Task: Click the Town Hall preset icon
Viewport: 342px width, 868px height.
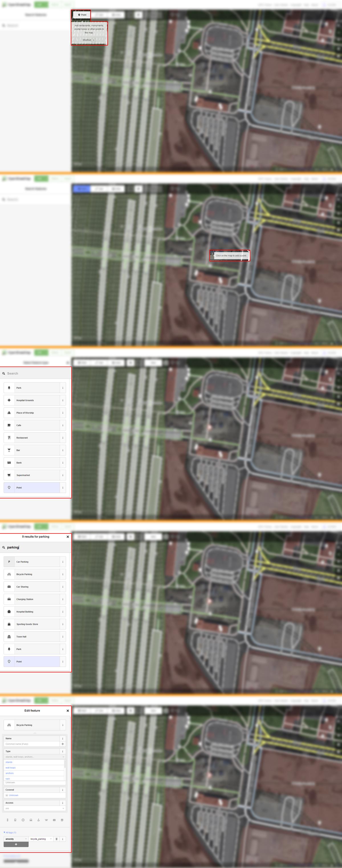Action: point(9,636)
